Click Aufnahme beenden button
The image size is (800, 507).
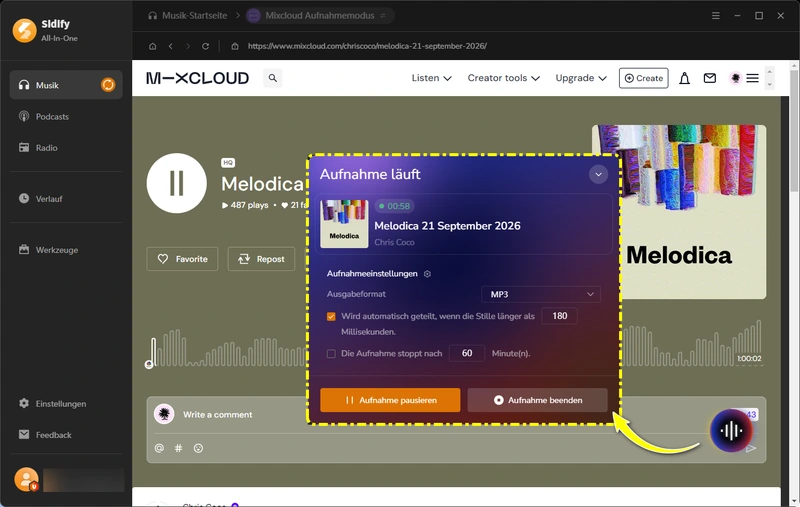(537, 400)
